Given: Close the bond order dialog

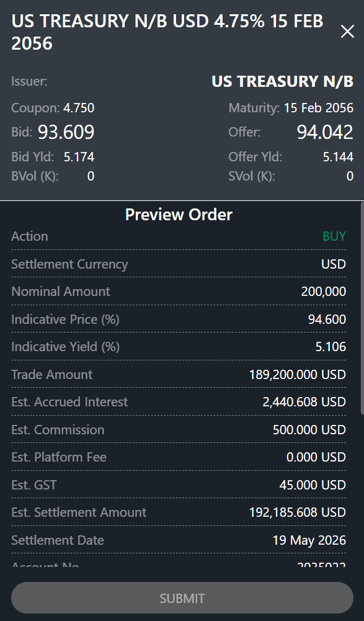Looking at the screenshot, I should [347, 31].
